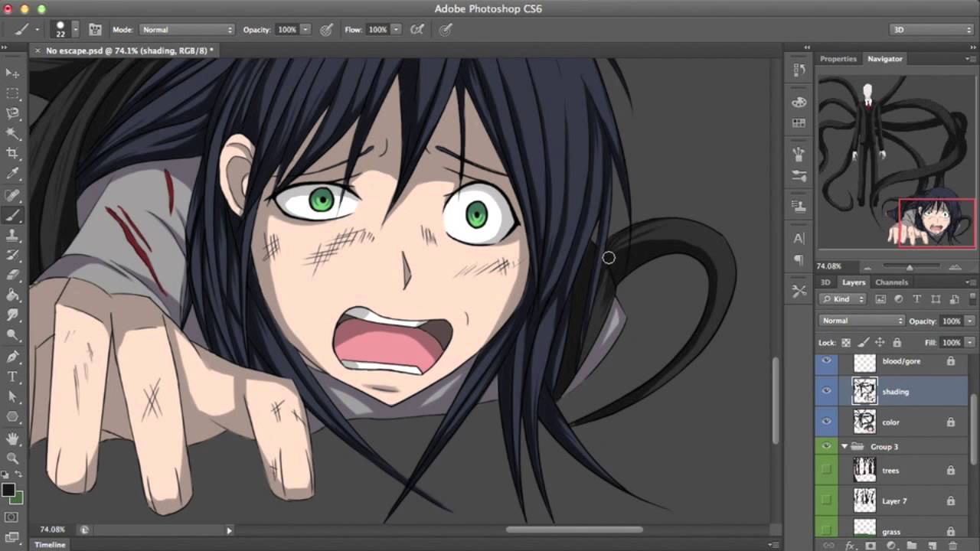Open the layer filter Kind dropdown
Image resolution: width=980 pixels, height=551 pixels.
point(842,299)
